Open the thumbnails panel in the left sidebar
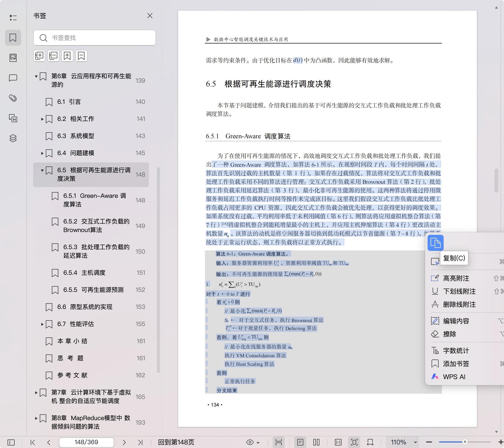504x448 pixels. pyautogui.click(x=13, y=58)
